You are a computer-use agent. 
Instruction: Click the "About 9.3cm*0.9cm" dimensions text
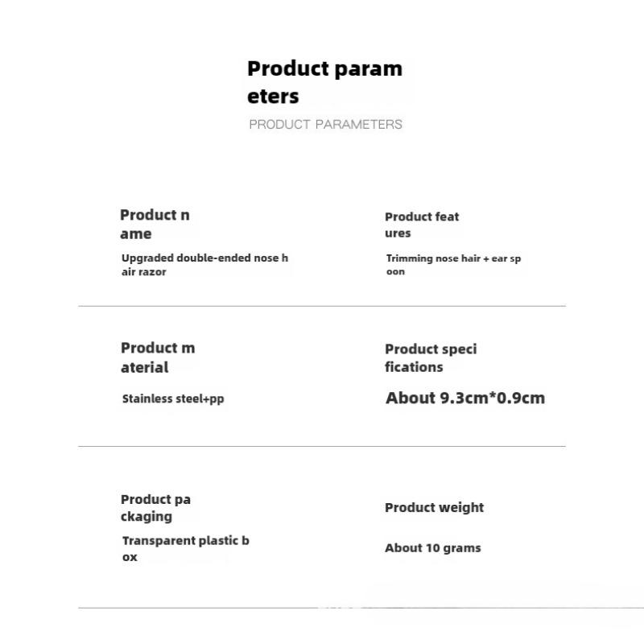pyautogui.click(x=465, y=398)
